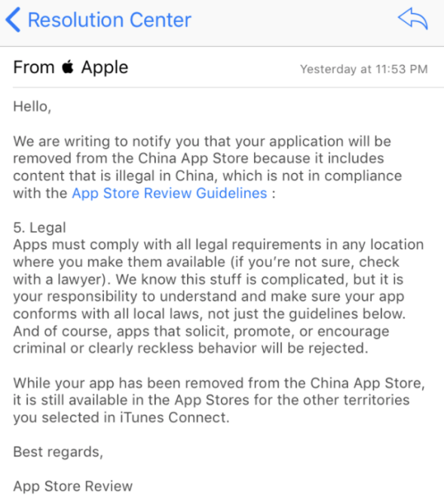
Task: Tap the From label in the header
Action: click(x=34, y=68)
